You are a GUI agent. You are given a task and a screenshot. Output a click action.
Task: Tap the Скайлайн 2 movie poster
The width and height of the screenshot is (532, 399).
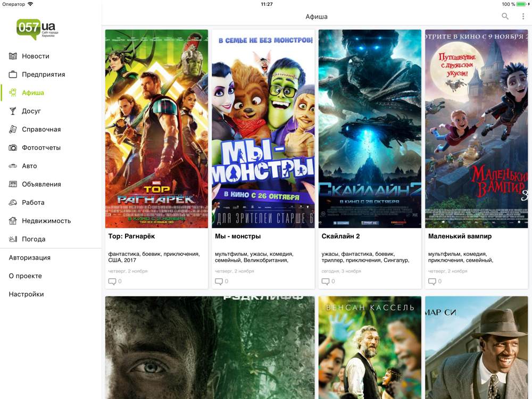(x=370, y=129)
